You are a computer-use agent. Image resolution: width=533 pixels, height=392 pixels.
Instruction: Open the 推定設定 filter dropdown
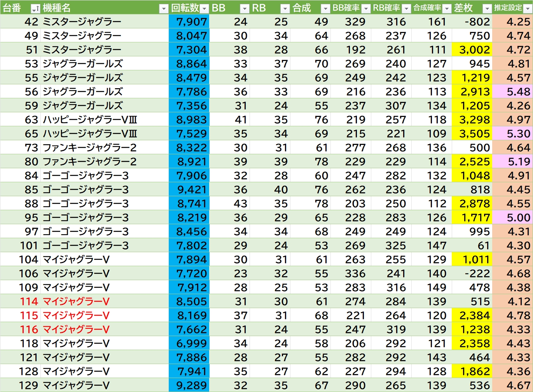click(x=528, y=9)
